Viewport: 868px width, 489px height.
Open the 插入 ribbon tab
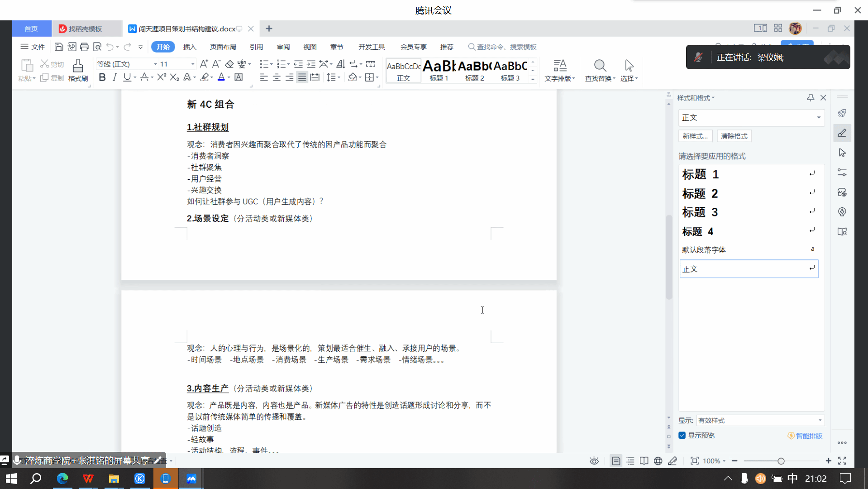coord(190,47)
